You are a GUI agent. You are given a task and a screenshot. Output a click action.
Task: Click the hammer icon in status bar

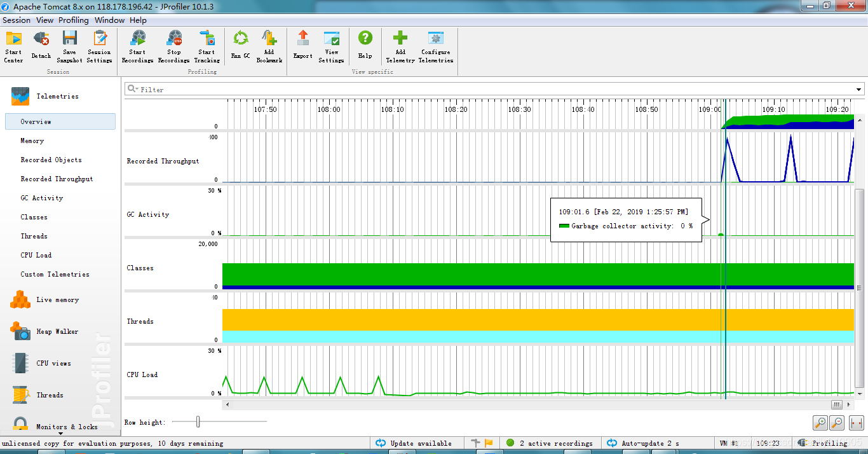tap(476, 443)
